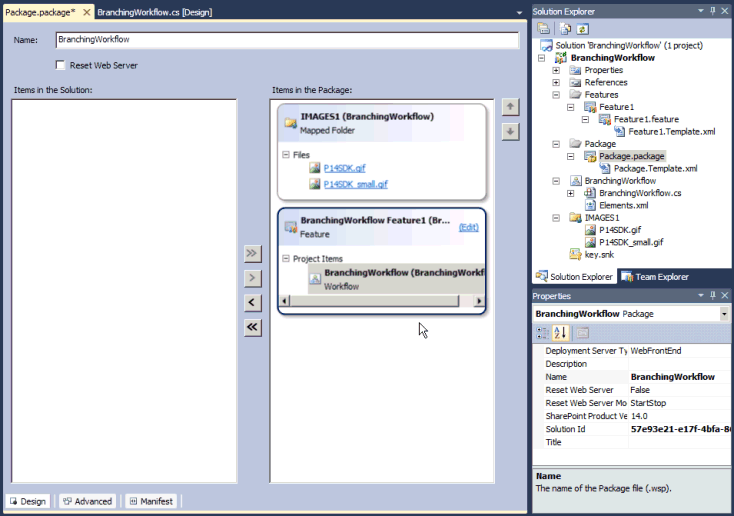Image resolution: width=734 pixels, height=516 pixels.
Task: Click the Alphabetical sort icon in Properties
Action: coord(561,332)
